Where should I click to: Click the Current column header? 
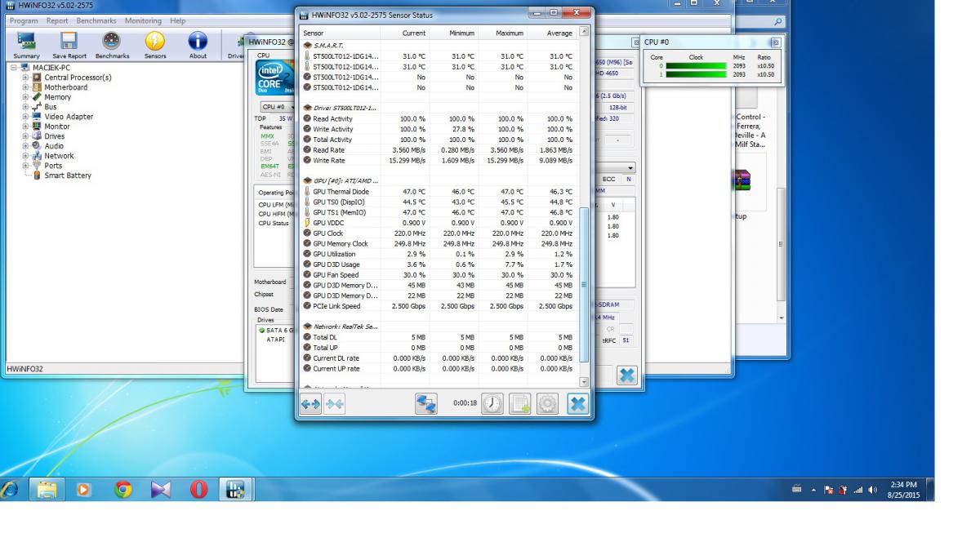(x=403, y=33)
